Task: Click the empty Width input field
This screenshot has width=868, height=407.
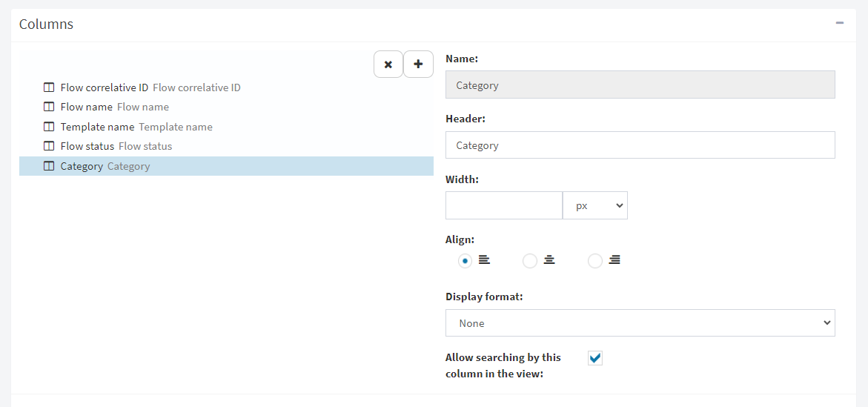Action: click(504, 205)
